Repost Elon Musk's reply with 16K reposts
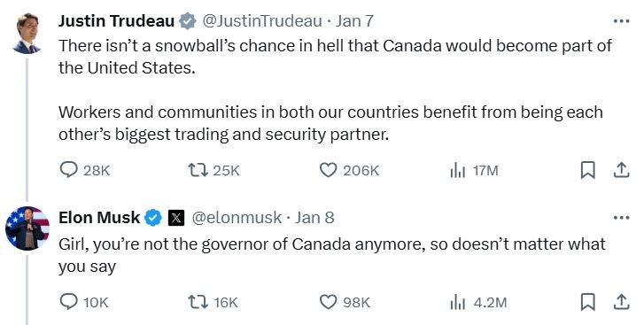Image resolution: width=644 pixels, height=325 pixels. 198,303
